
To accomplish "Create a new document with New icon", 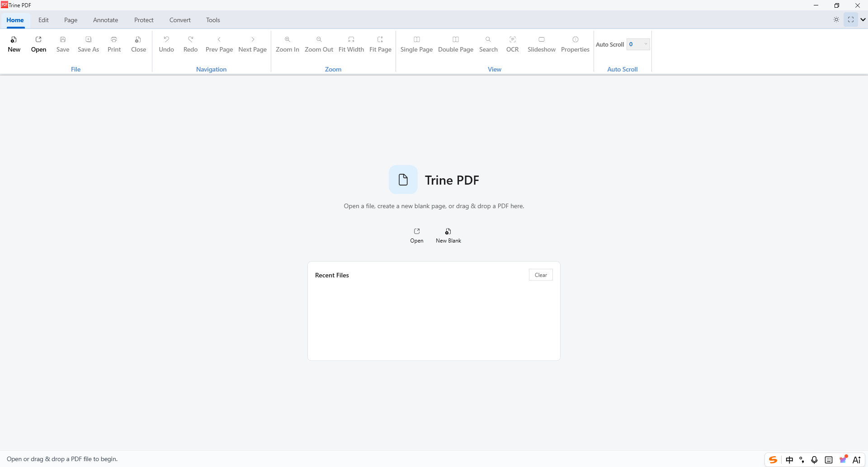I will (x=14, y=44).
